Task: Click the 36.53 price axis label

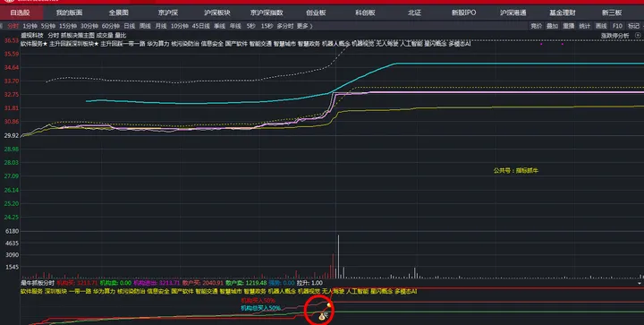Action: (11, 40)
